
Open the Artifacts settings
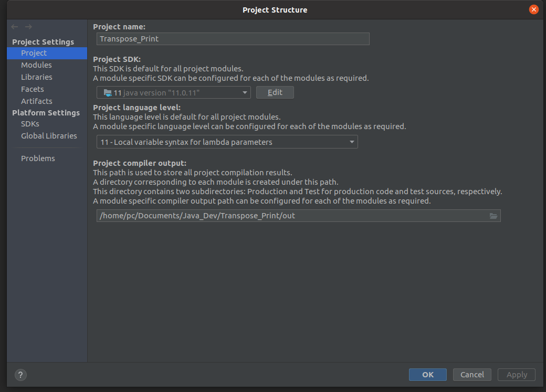click(36, 101)
